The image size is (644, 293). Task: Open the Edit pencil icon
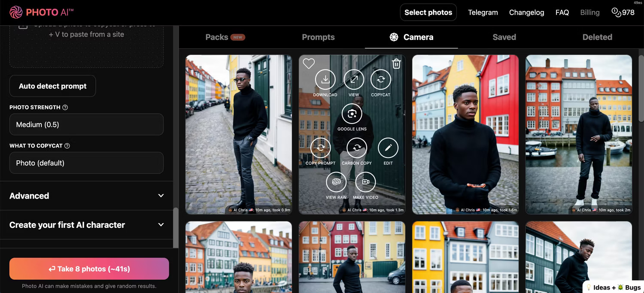[388, 148]
